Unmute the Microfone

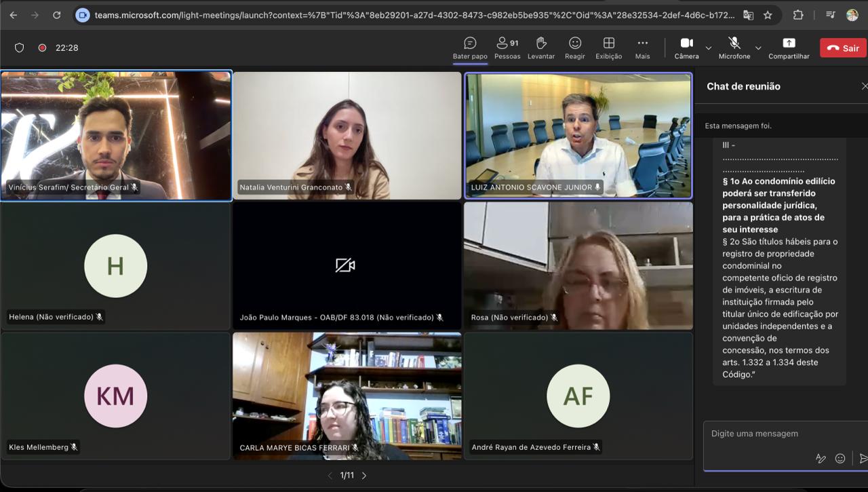734,48
